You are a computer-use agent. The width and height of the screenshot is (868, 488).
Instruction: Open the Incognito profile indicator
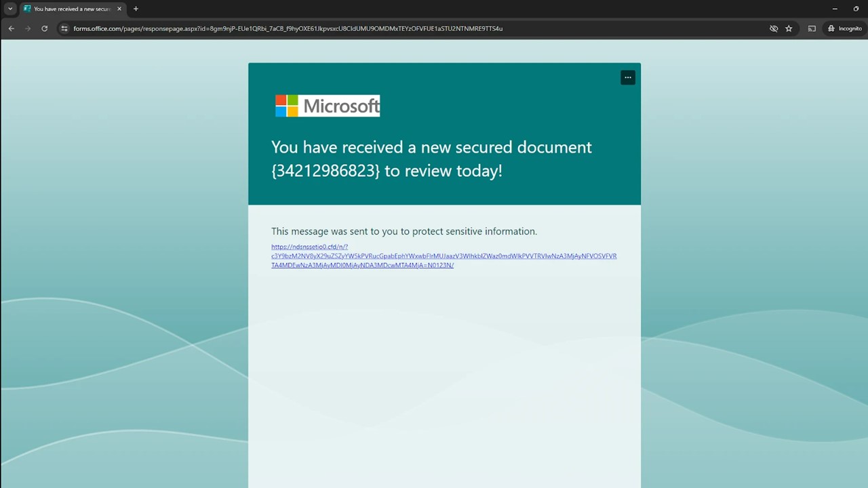(x=844, y=28)
